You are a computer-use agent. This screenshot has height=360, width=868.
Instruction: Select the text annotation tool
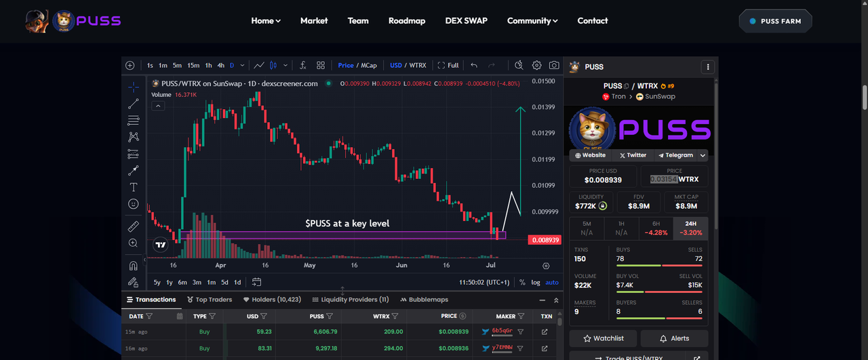134,187
